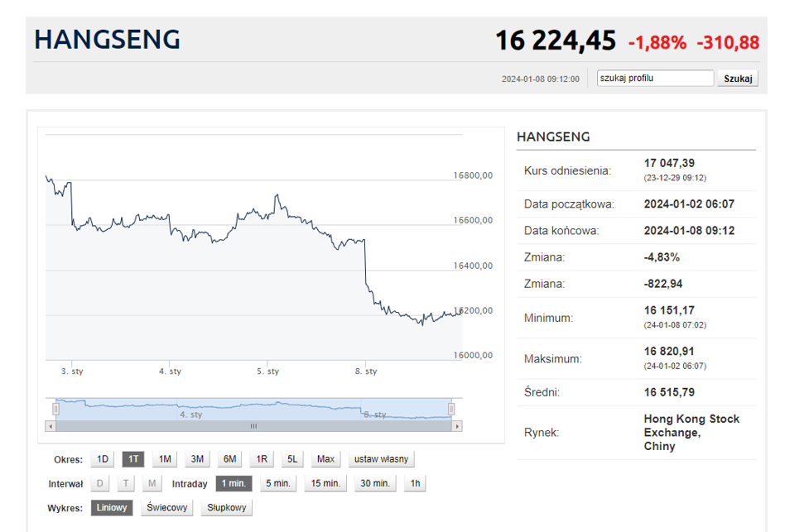Choose the 1 min. intraday interval

(x=234, y=483)
